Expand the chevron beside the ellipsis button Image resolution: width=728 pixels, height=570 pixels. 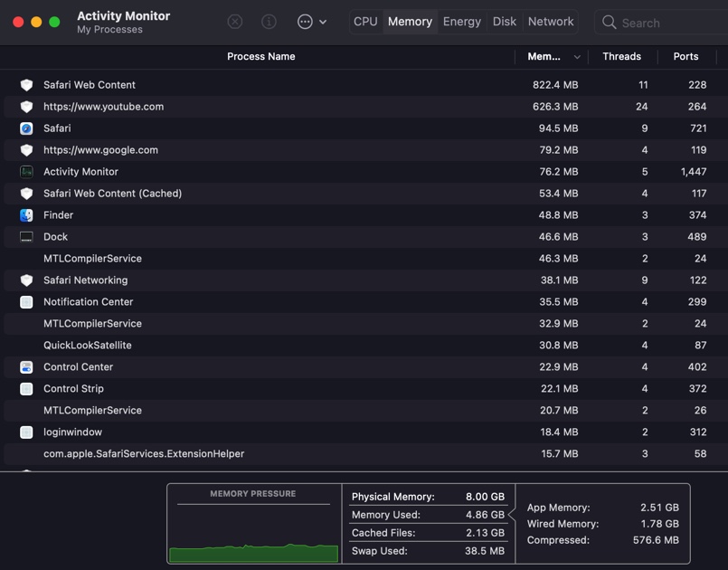pyautogui.click(x=323, y=22)
